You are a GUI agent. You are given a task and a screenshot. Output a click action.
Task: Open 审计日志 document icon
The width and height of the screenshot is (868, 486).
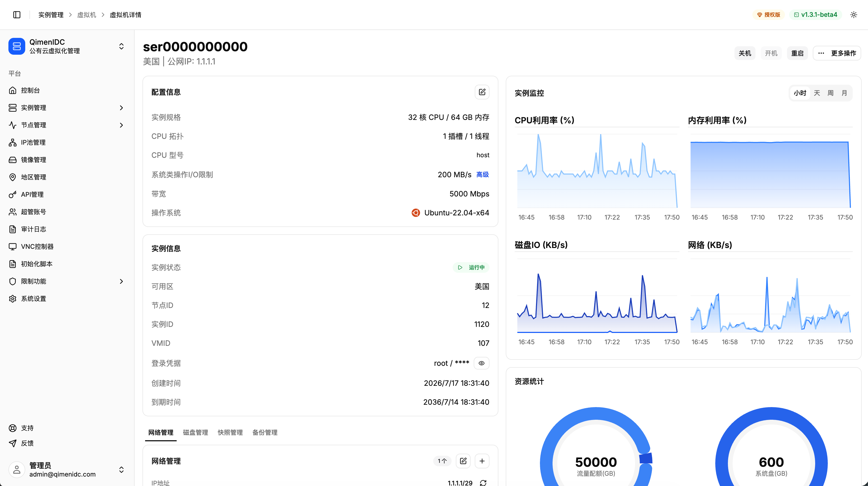12,229
